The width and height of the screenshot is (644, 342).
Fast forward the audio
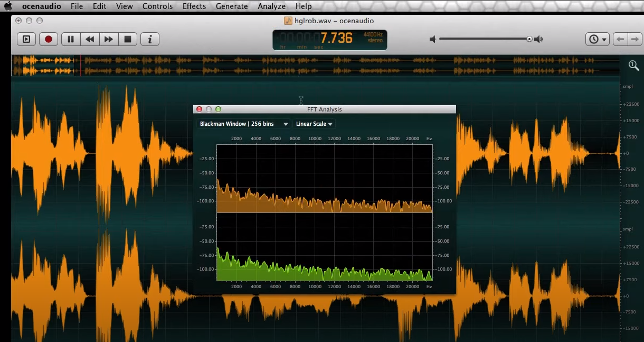(108, 39)
